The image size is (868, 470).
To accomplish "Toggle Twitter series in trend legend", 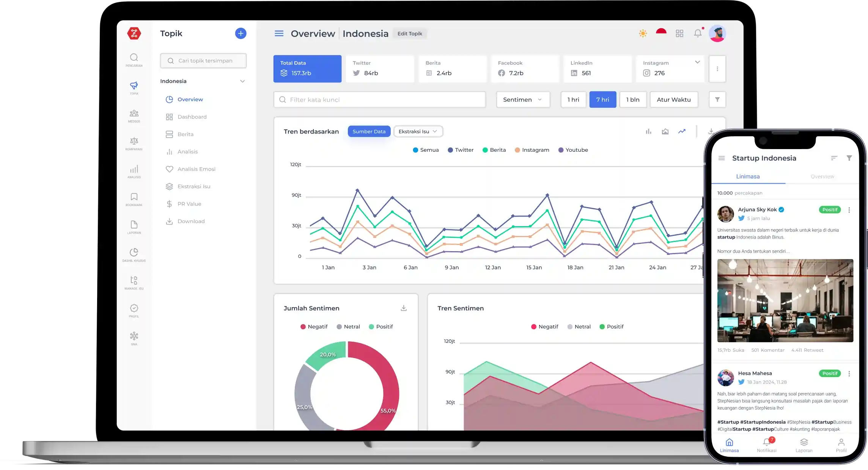I will (x=461, y=150).
